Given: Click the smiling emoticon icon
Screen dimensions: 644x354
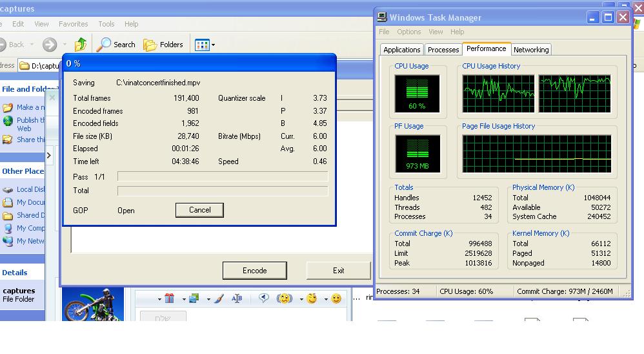Looking at the screenshot, I should (336, 298).
